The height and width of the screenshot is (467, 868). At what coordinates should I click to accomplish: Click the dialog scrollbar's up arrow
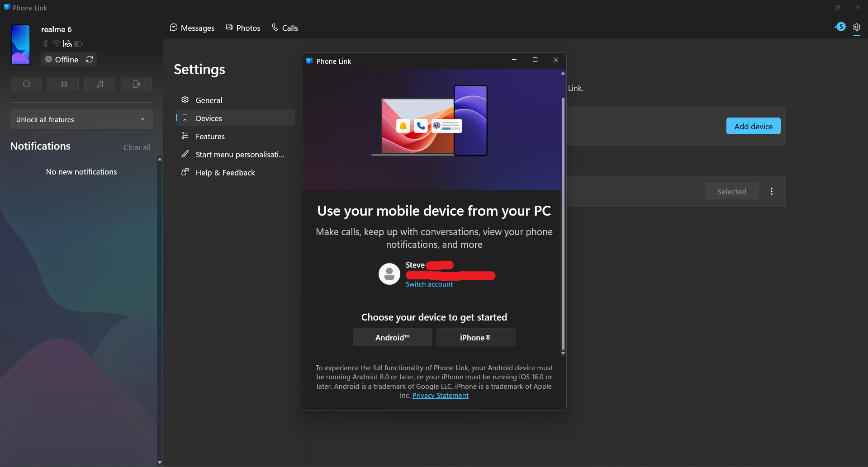563,73
